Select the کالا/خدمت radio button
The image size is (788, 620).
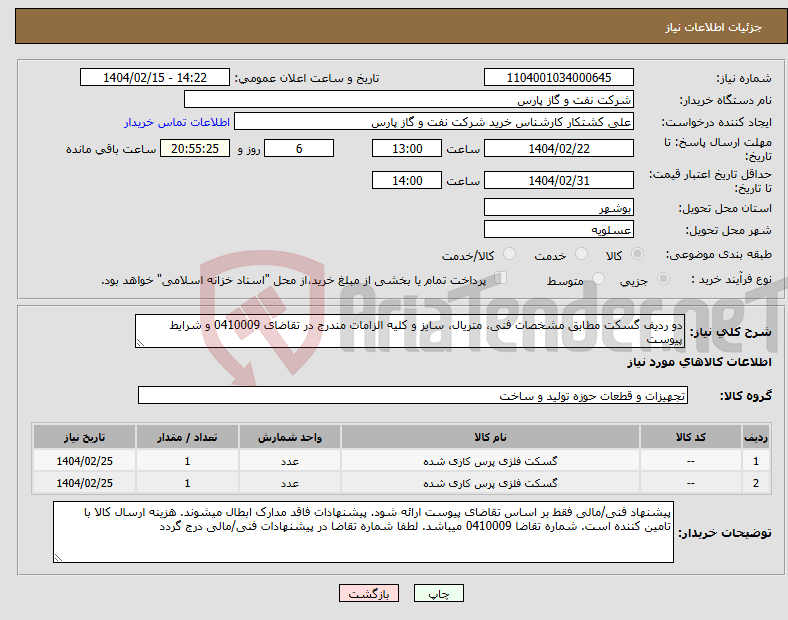pos(510,254)
